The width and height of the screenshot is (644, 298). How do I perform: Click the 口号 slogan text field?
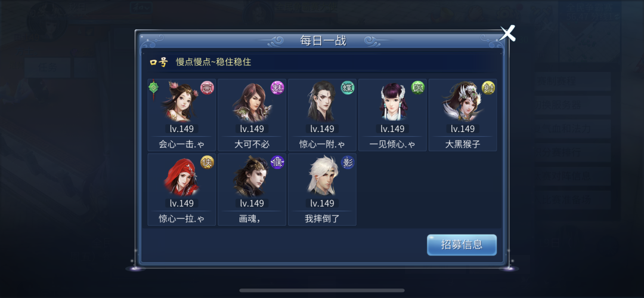click(320, 62)
